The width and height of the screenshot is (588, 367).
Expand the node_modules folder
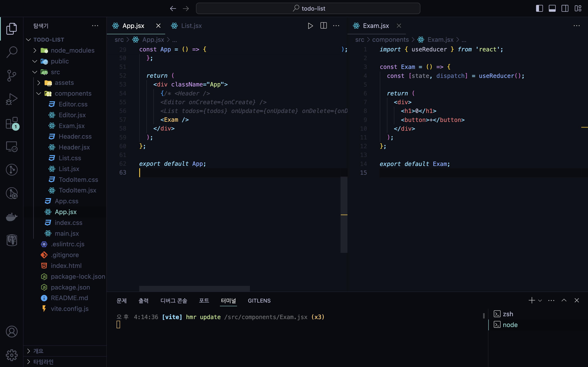point(72,51)
